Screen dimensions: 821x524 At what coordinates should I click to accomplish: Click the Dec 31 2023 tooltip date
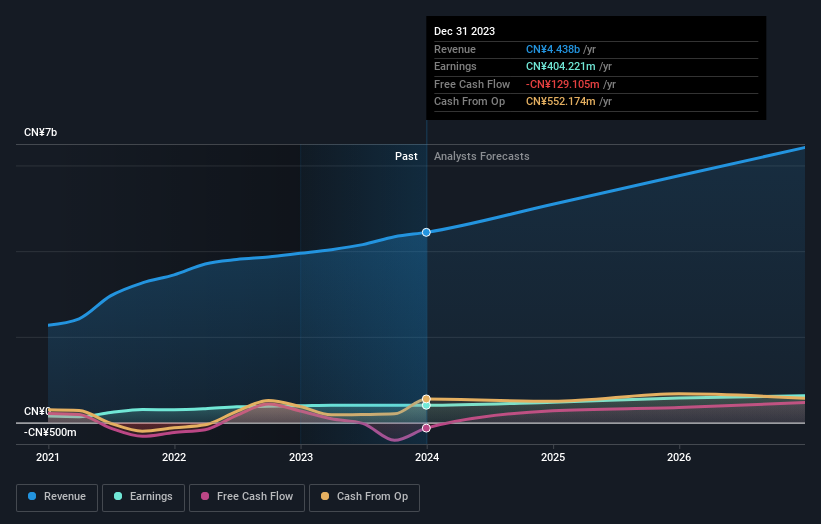click(464, 31)
